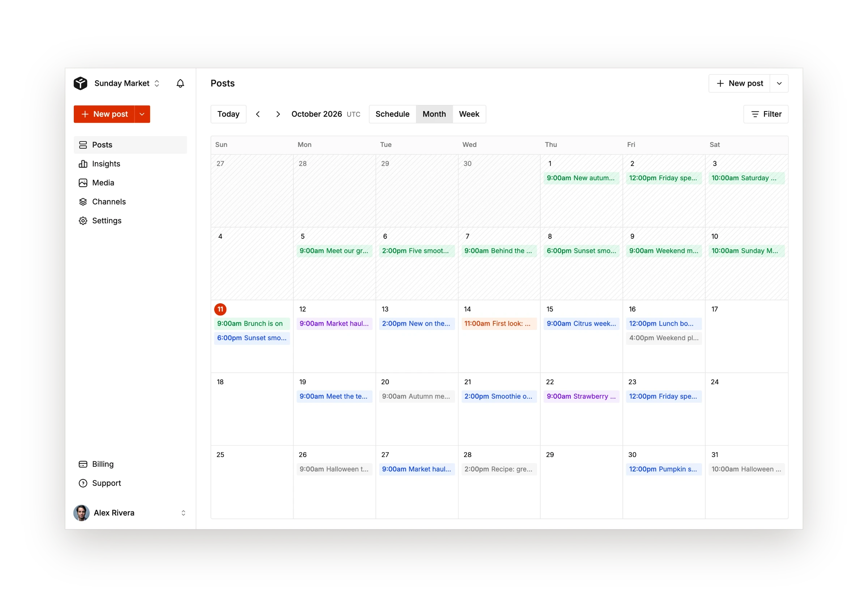Open Channels in the sidebar
The image size is (868, 597).
[130, 202]
